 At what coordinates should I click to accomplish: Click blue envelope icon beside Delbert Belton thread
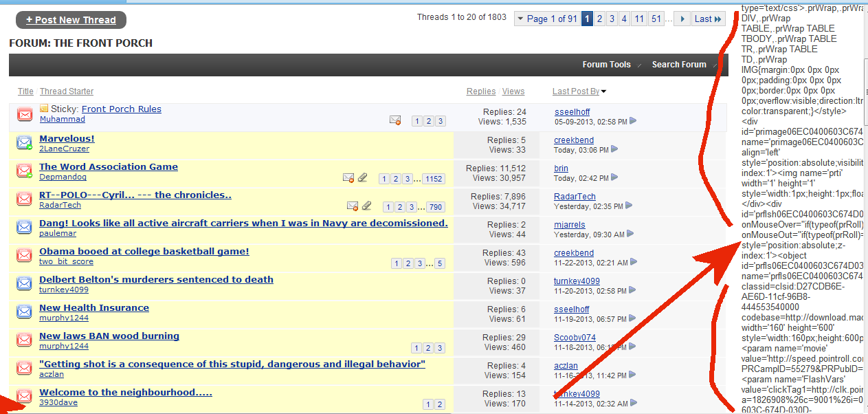coord(25,284)
